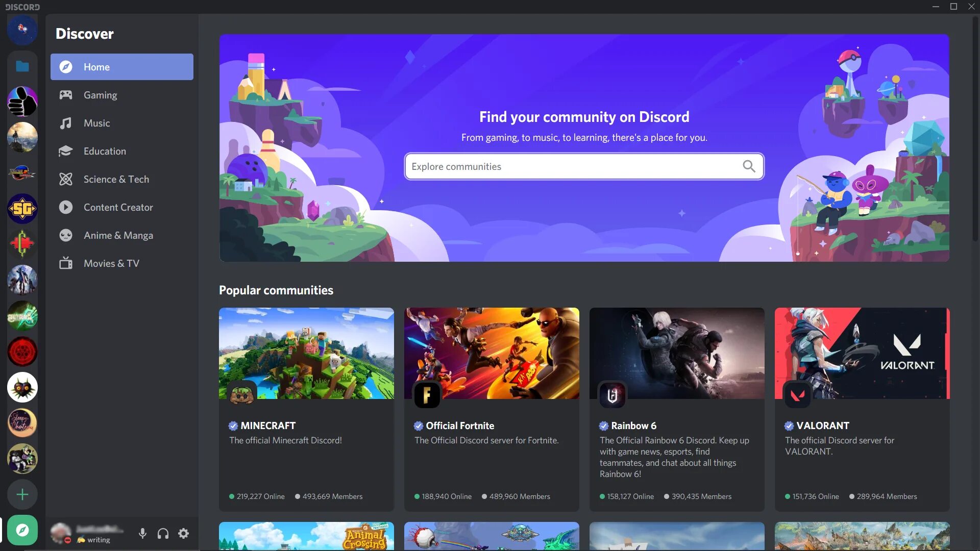Click the green Explore Discover compass icon
The height and width of the screenshot is (551, 980).
pyautogui.click(x=22, y=530)
